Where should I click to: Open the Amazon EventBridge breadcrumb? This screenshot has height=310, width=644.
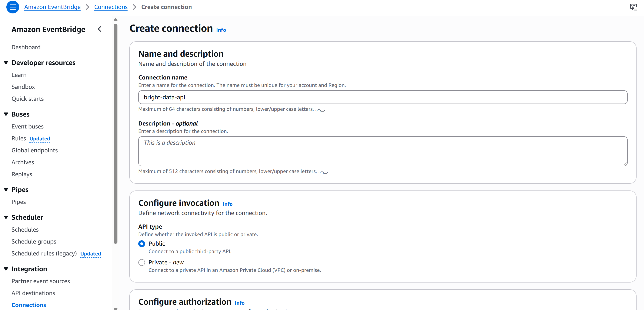click(x=52, y=7)
